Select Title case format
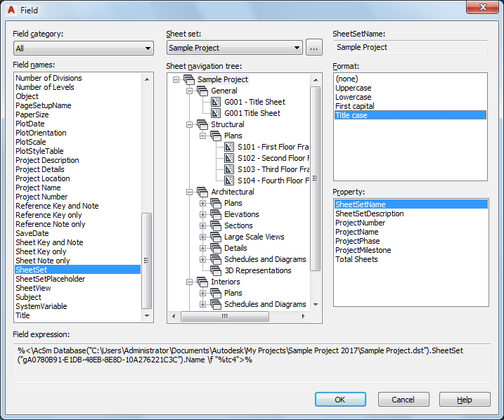The image size is (504, 420). coord(411,115)
